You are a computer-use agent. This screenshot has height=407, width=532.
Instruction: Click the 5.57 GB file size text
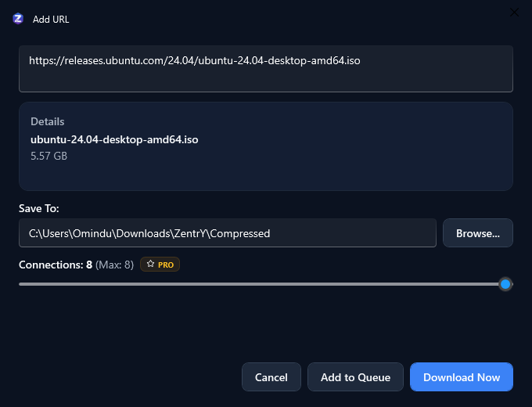pyautogui.click(x=49, y=156)
